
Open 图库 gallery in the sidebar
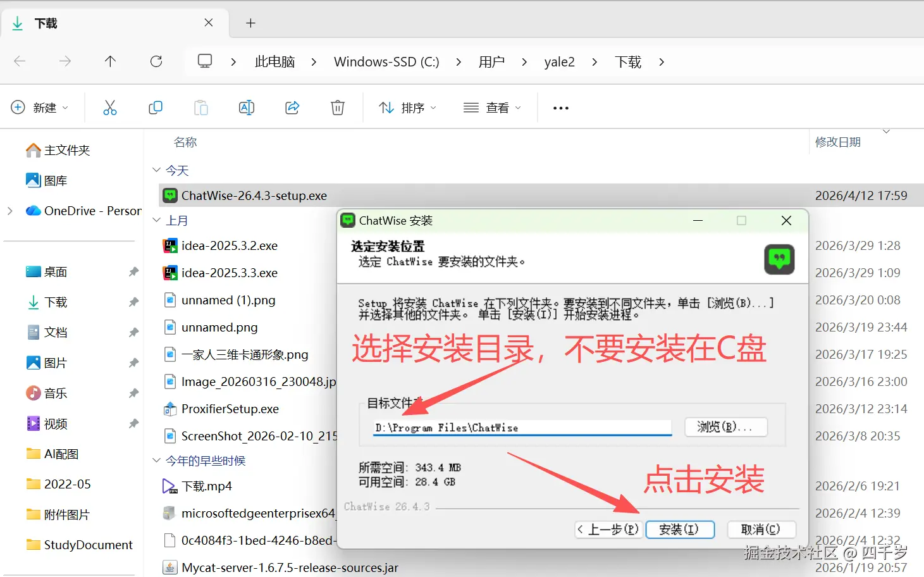(x=47, y=180)
